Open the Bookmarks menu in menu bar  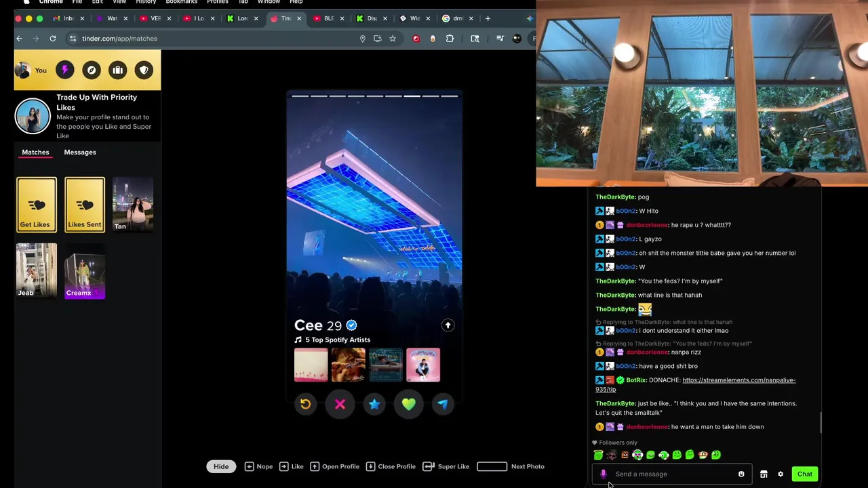click(x=181, y=2)
